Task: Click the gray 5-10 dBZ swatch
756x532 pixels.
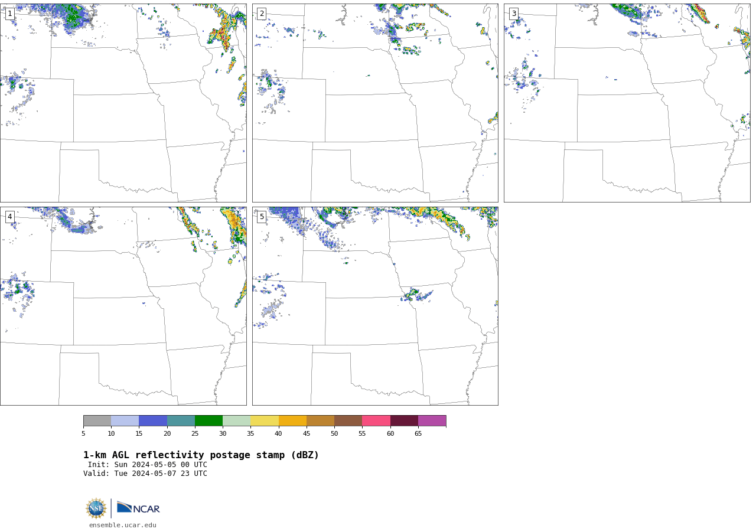Action: (x=97, y=420)
